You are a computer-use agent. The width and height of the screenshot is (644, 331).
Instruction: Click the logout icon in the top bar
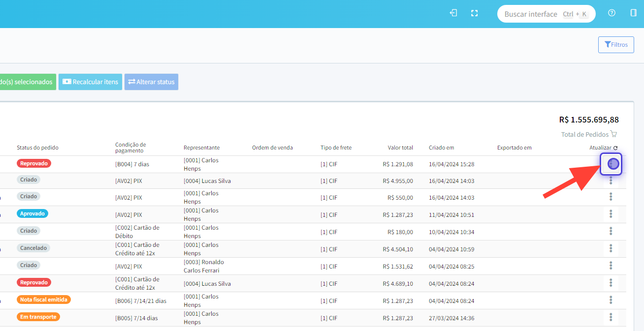point(453,13)
